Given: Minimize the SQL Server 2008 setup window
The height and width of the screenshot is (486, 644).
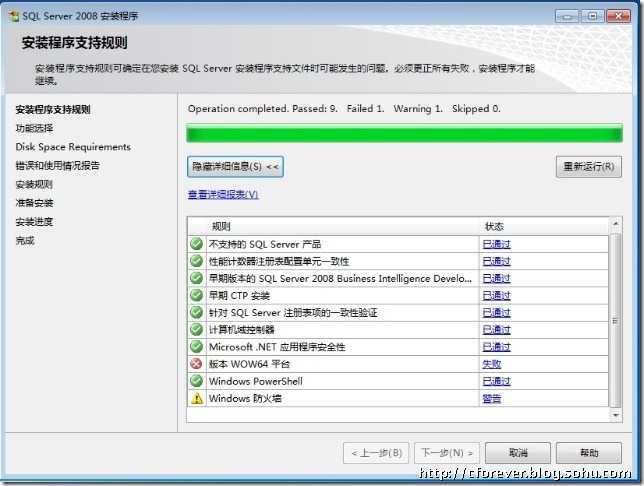Looking at the screenshot, I should tap(567, 16).
